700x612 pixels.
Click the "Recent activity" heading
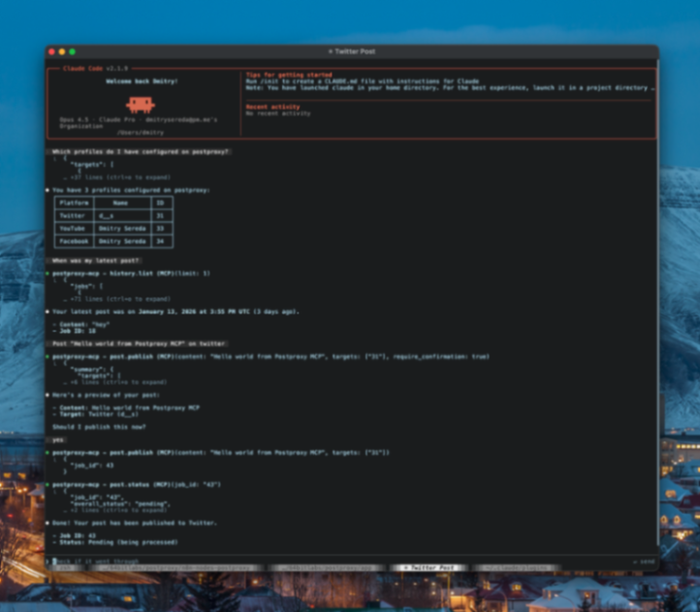(x=272, y=107)
